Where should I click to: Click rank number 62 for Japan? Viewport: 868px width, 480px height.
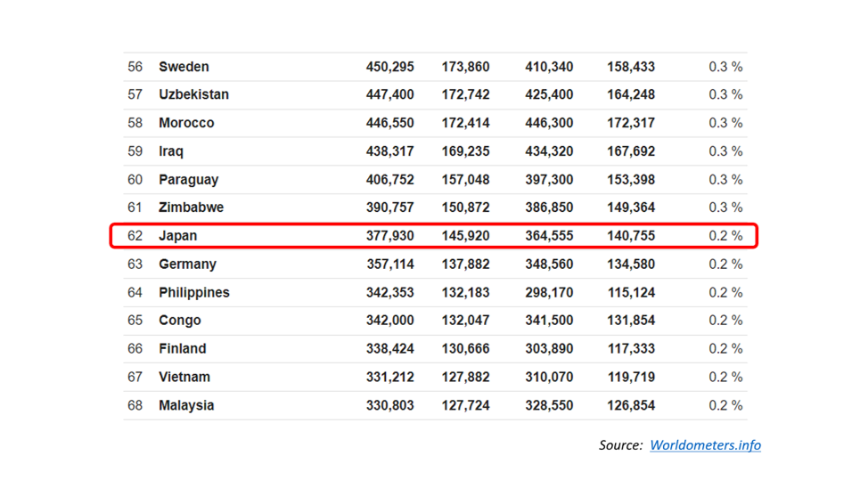point(135,236)
